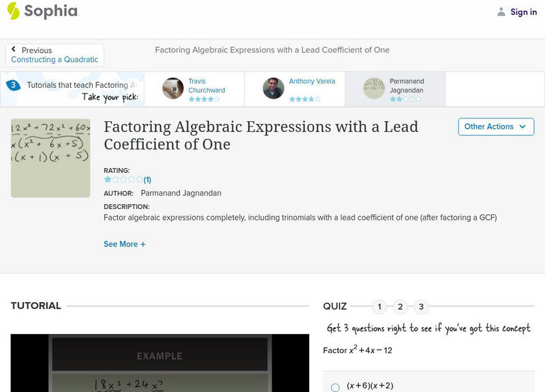Viewport: 545px width, 392px height.
Task: Go to quiz question 2
Action: [401, 306]
